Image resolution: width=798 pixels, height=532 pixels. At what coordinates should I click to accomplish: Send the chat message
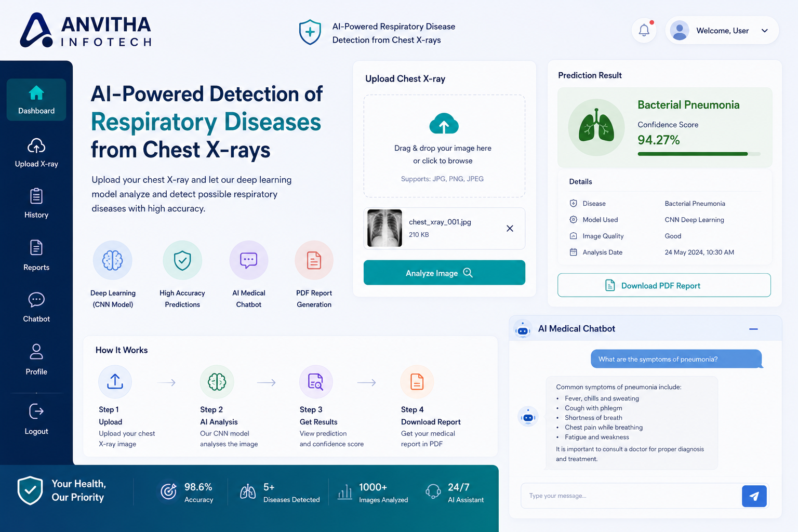(x=754, y=496)
